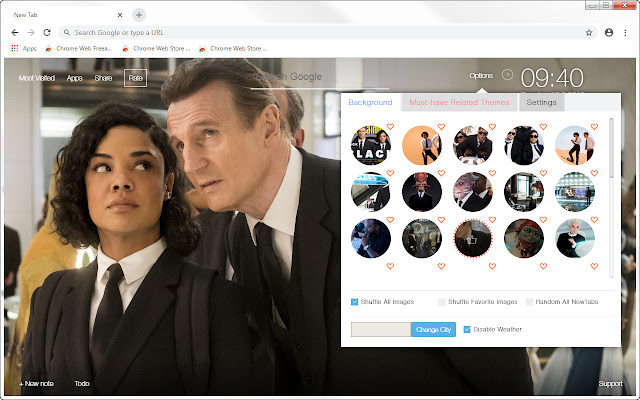Open the second Chrome Web Store bookmark
640x400 pixels.
point(156,49)
